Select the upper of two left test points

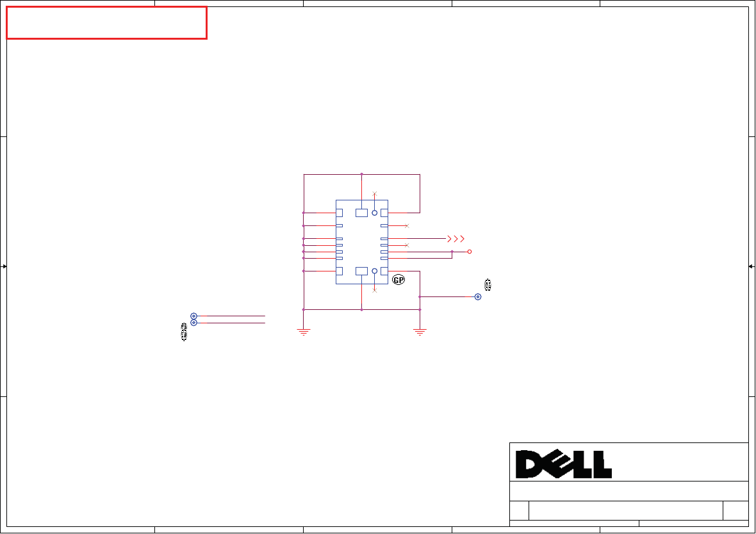coord(194,316)
